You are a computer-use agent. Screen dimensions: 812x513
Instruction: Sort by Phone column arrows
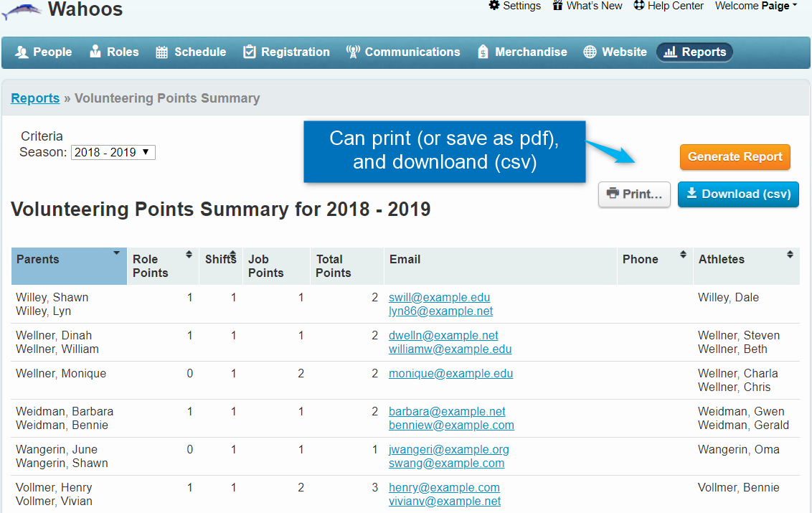click(x=683, y=255)
